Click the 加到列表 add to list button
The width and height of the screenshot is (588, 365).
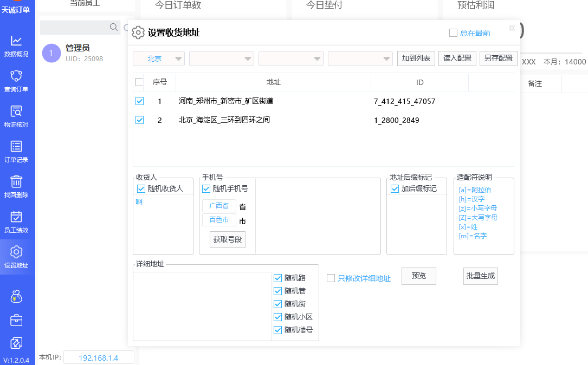point(416,58)
